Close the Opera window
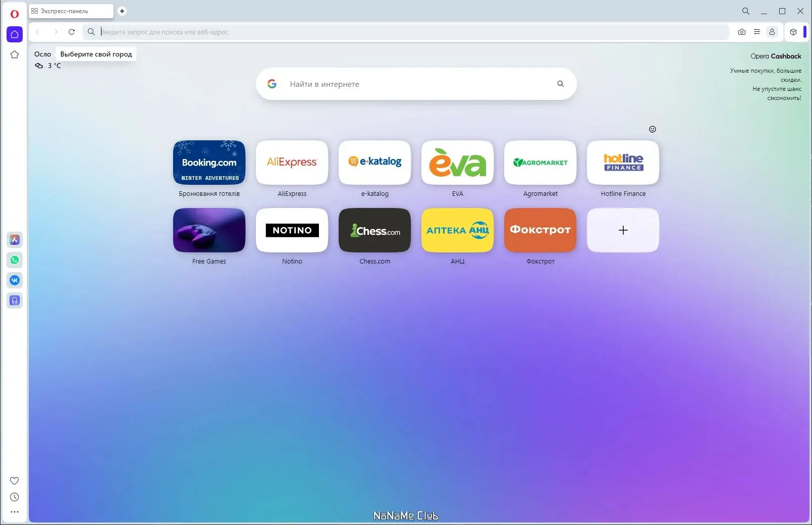Image resolution: width=812 pixels, height=525 pixels. tap(800, 11)
